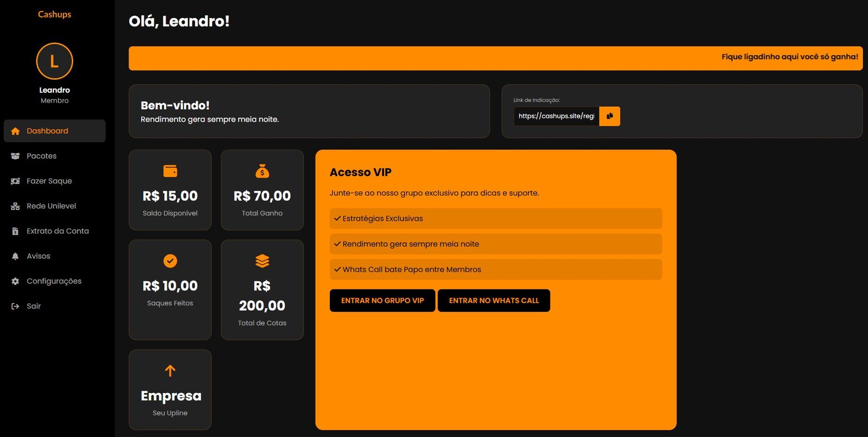Copy the referral link with the copy icon
This screenshot has height=437, width=868.
(x=609, y=116)
